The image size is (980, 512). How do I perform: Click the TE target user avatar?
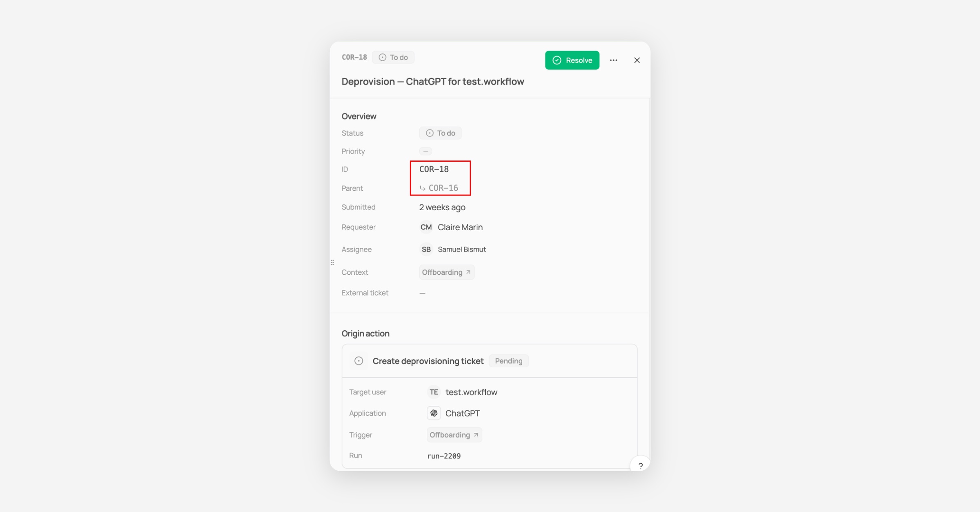click(434, 392)
